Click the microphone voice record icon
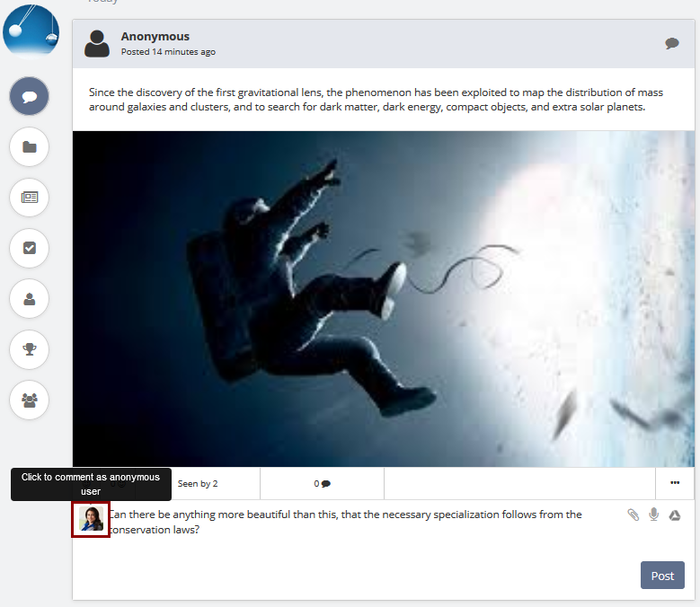Image resolution: width=700 pixels, height=607 pixels. tap(654, 515)
